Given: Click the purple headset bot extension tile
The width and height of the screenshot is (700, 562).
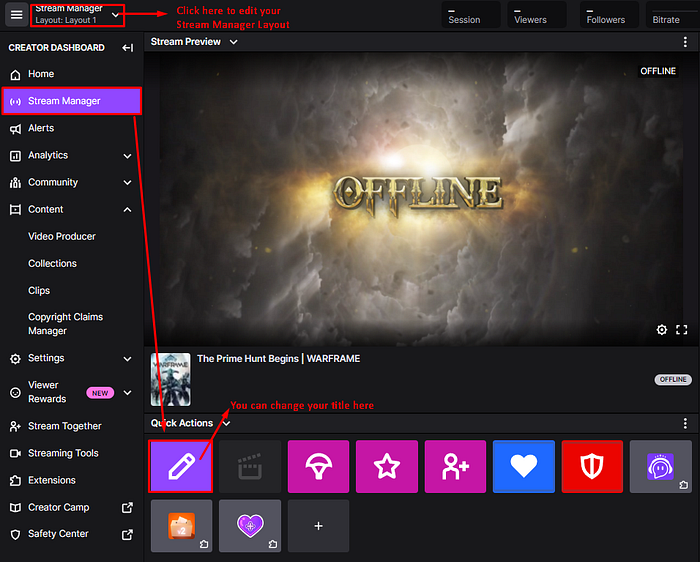Looking at the screenshot, I should (x=661, y=466).
